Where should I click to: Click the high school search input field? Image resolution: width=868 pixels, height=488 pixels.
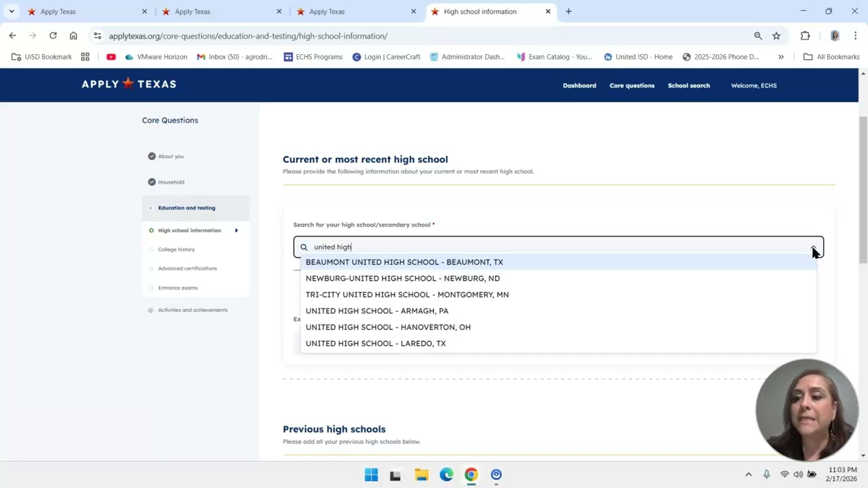tap(558, 247)
